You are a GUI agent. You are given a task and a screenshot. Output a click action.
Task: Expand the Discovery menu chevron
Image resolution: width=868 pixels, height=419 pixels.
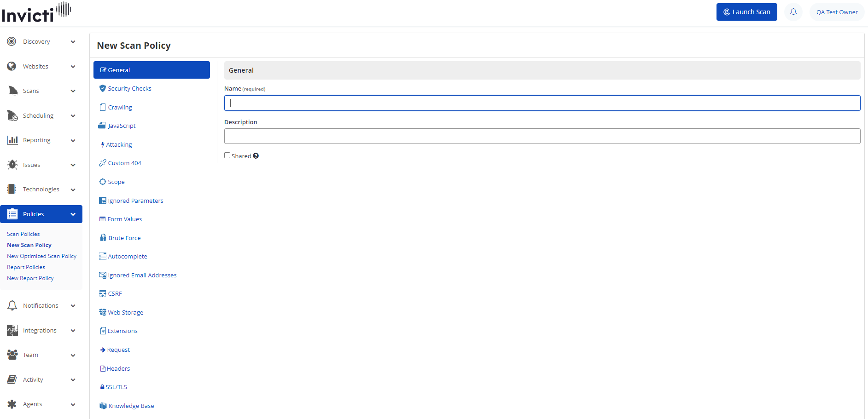click(x=73, y=42)
